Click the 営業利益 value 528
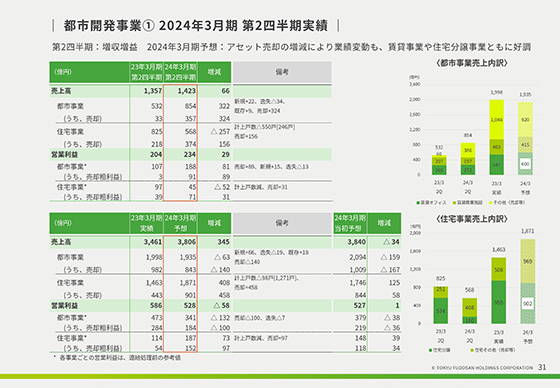Viewport: 560px width, 388px height. point(190,305)
